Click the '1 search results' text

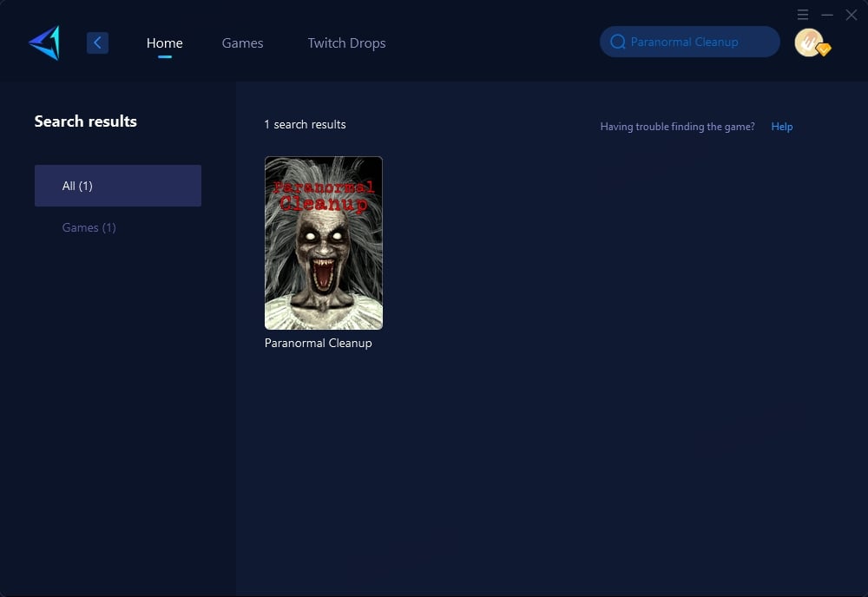pyautogui.click(x=305, y=124)
